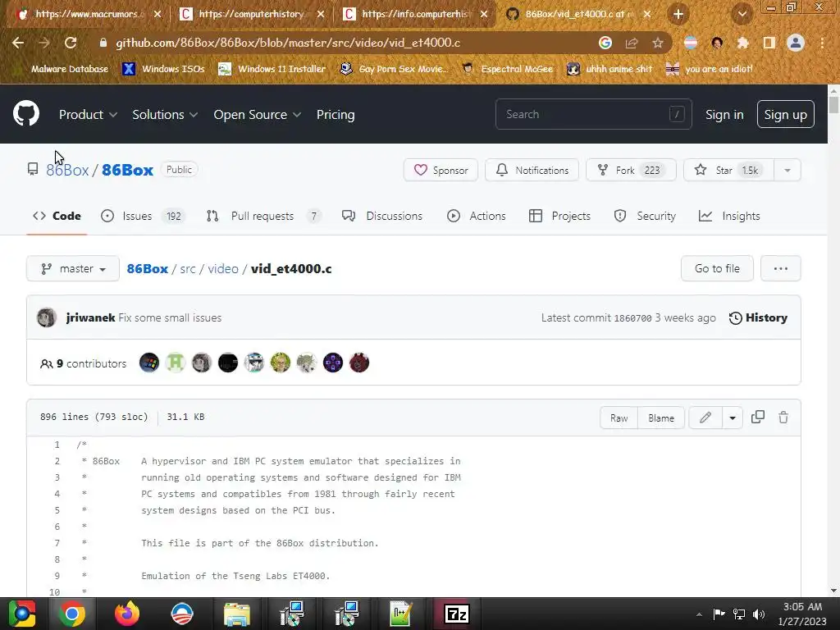Screen dimensions: 840x630
Task: Switch to the Pull requests tab
Action: (x=263, y=216)
